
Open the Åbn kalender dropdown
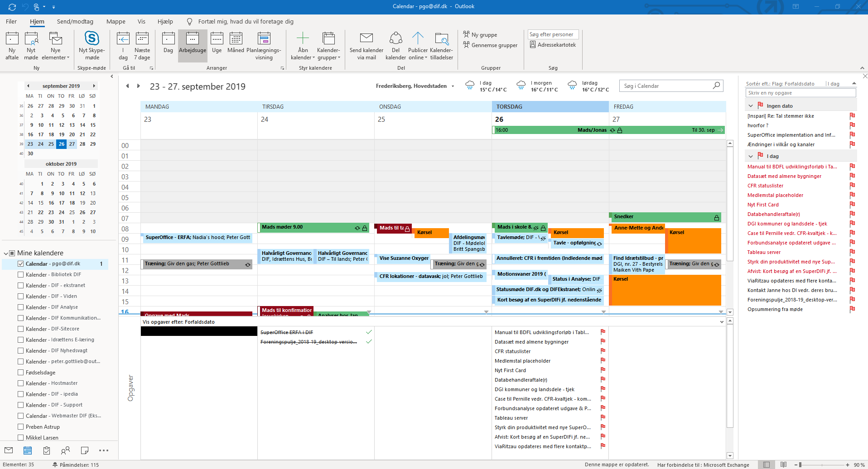pyautogui.click(x=303, y=46)
